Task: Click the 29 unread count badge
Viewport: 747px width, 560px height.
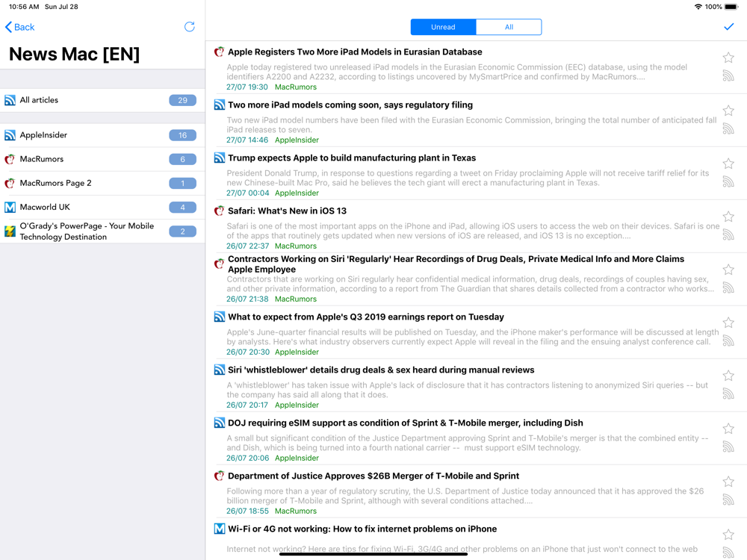Action: pos(182,100)
